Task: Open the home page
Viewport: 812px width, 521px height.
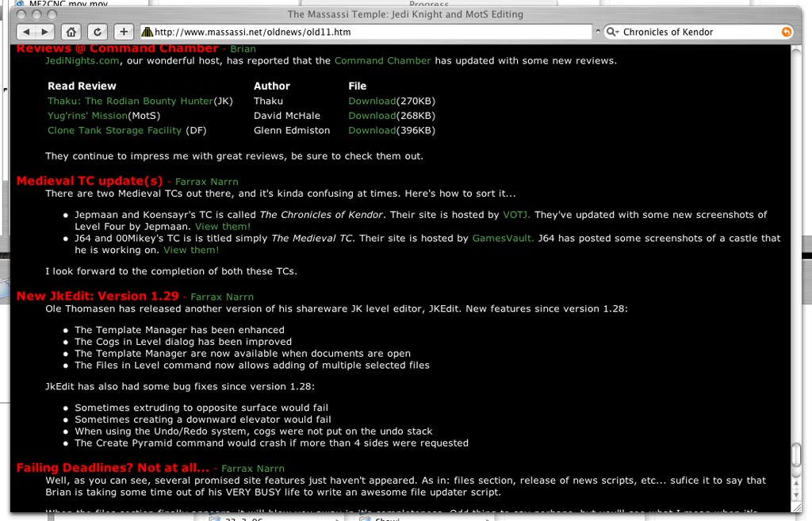Action: pyautogui.click(x=71, y=32)
